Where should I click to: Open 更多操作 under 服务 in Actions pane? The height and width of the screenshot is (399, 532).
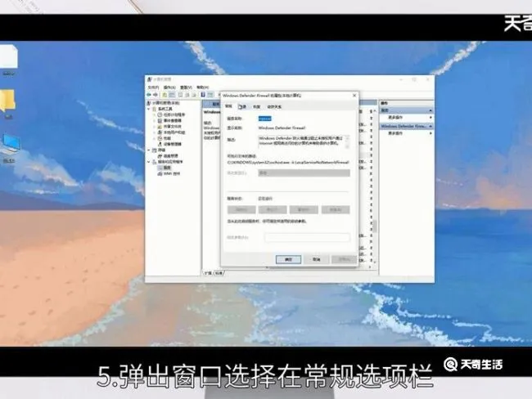(395, 117)
